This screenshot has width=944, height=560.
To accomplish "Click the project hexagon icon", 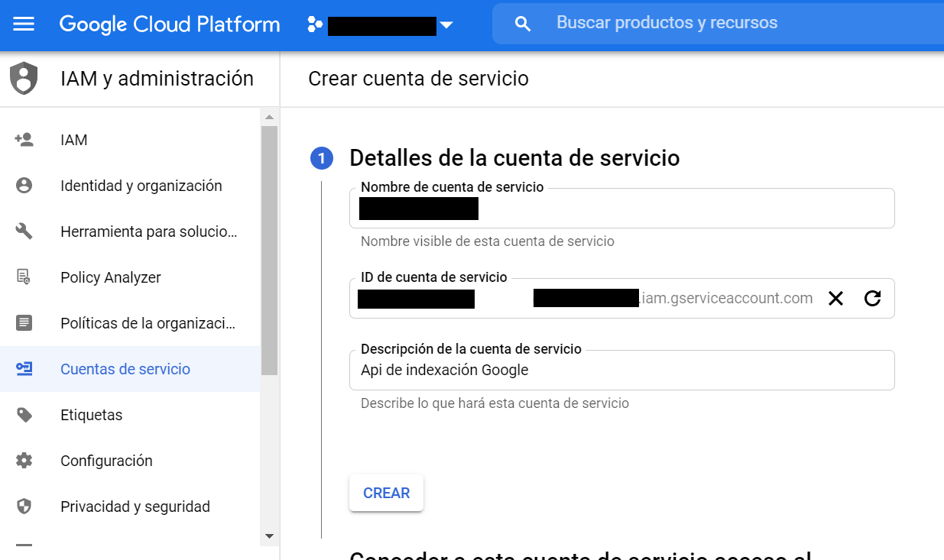I will 314,25.
